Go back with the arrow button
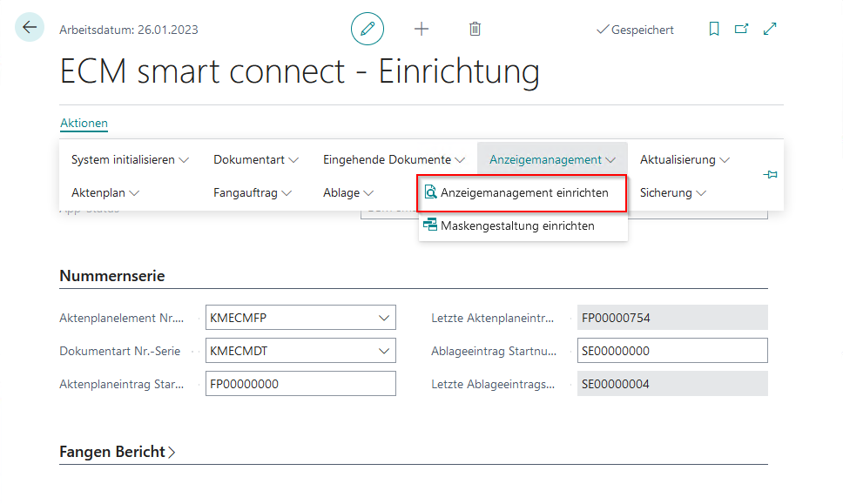 tap(30, 27)
